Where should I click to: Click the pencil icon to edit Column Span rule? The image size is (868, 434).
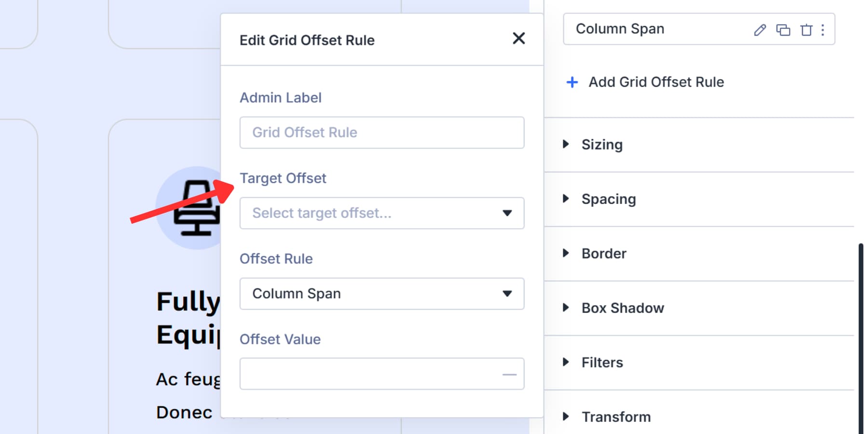(759, 30)
